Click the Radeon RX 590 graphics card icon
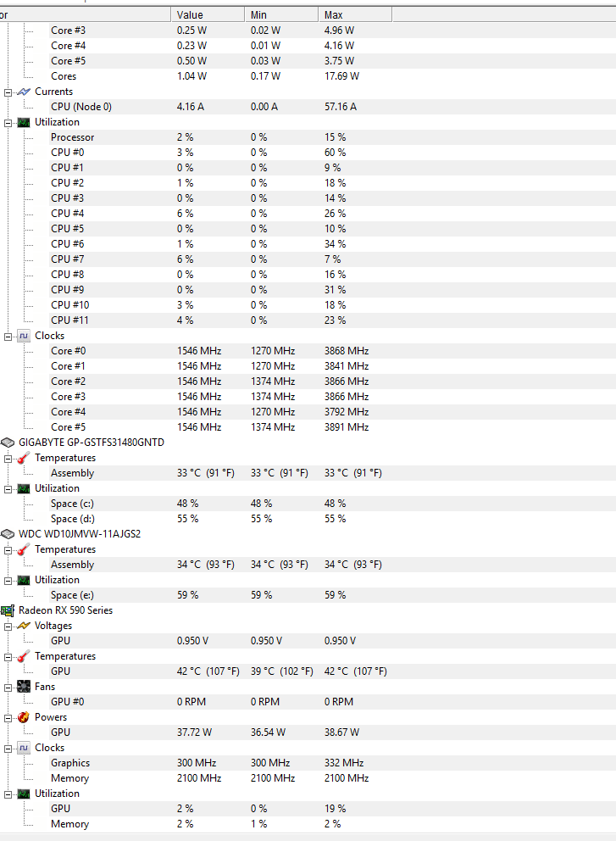The height and width of the screenshot is (841, 616). (x=8, y=610)
